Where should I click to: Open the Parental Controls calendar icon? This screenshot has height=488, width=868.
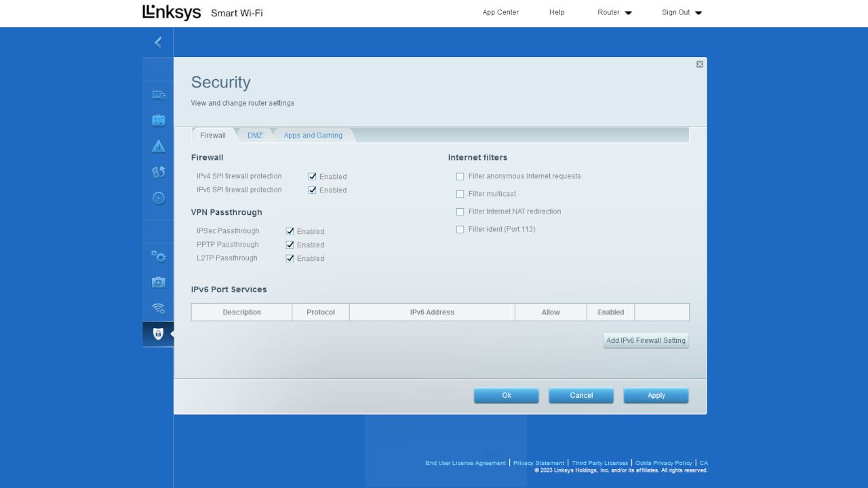point(159,120)
